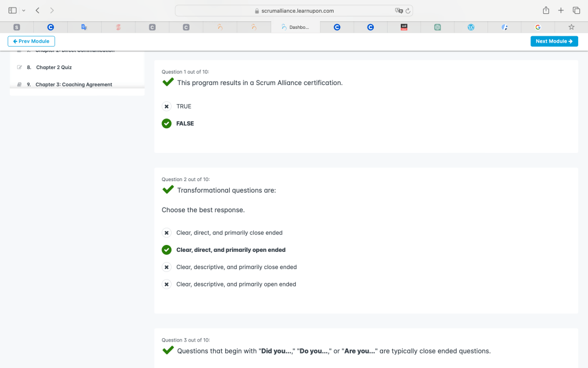This screenshot has width=588, height=368.
Task: Click the translate icon in address bar
Action: point(399,11)
